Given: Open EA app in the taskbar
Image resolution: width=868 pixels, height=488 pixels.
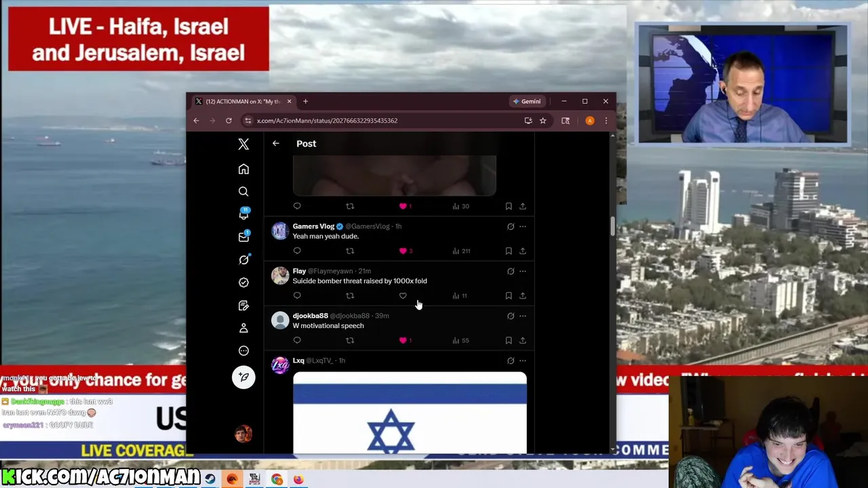Looking at the screenshot, I should [x=232, y=479].
